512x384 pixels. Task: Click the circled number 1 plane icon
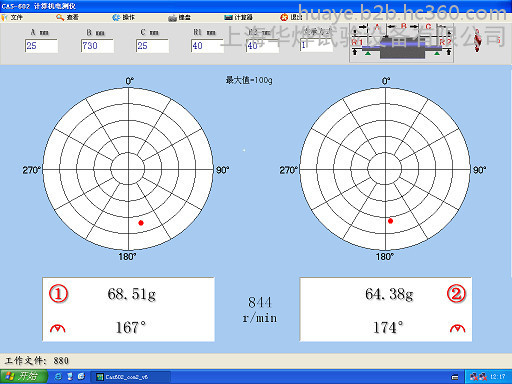click(x=58, y=294)
